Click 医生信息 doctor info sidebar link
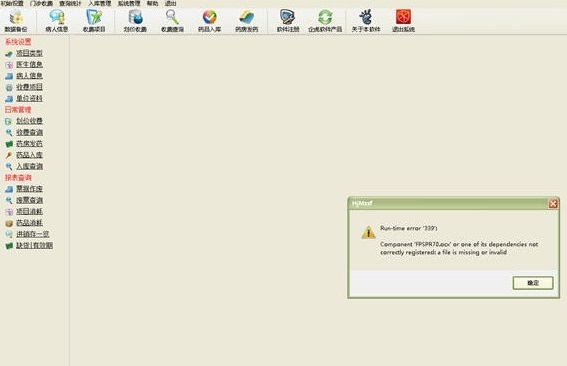Image resolution: width=567 pixels, height=366 pixels. point(30,64)
